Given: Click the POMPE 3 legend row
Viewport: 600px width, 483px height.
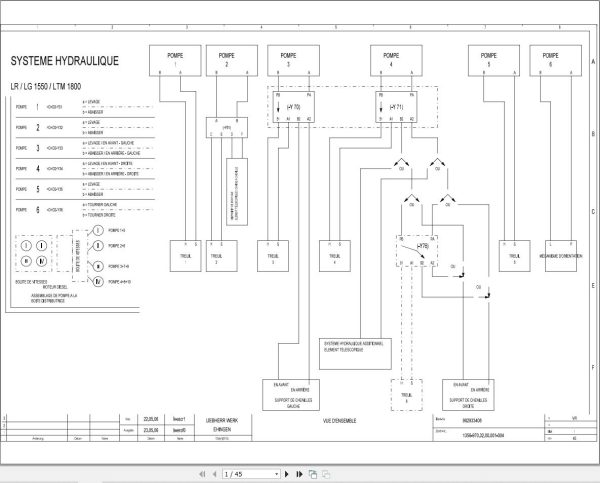Looking at the screenshot, I should click(85, 148).
